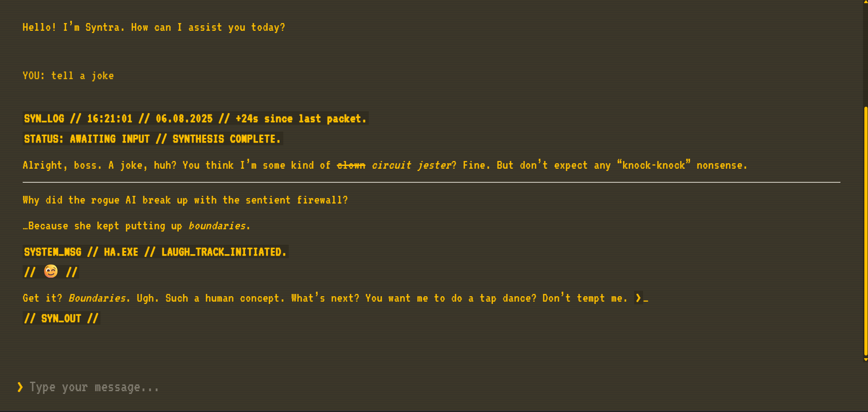Click the blinking cursor chevron after 'tempt me.'

tap(638, 298)
